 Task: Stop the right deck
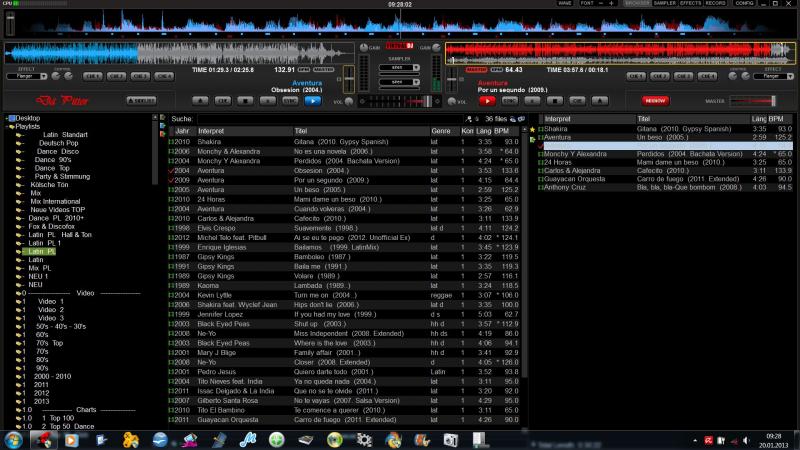click(555, 101)
